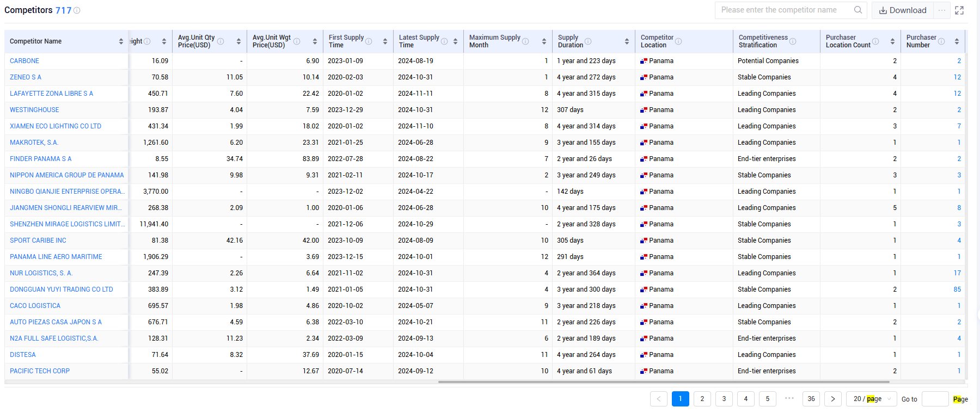Sort by Avg.Unit Wgt Price(USD)

(x=315, y=41)
